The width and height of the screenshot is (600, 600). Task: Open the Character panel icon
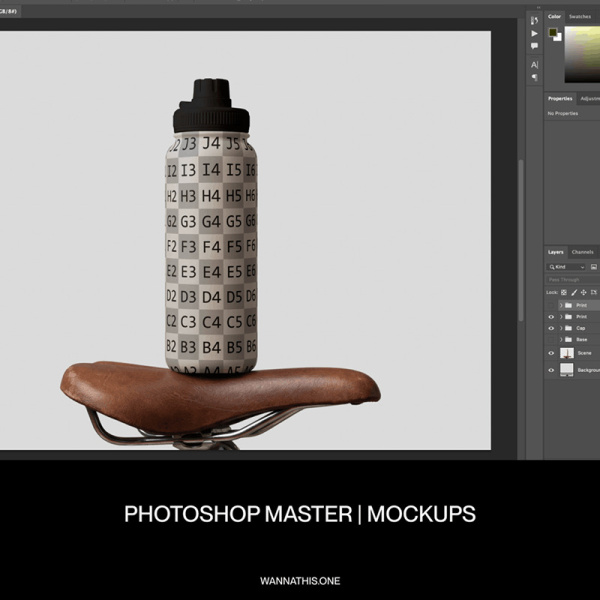(x=535, y=64)
